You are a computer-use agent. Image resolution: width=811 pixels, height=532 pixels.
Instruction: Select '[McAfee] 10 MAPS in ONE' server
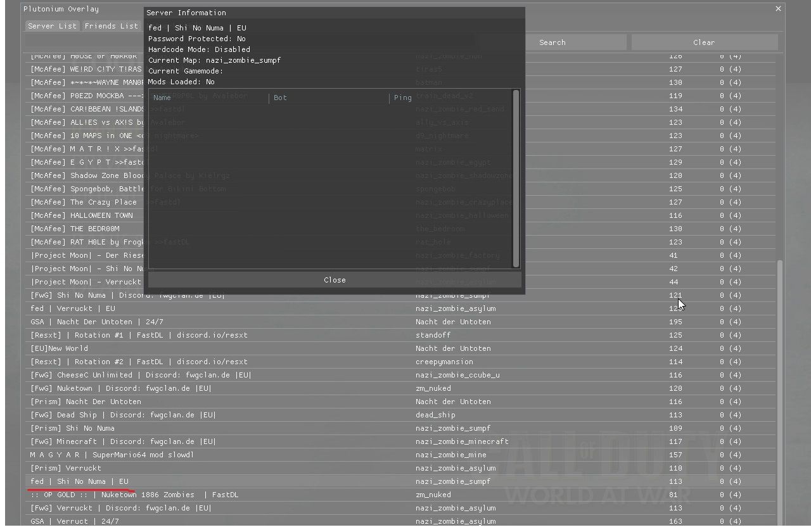pyautogui.click(x=85, y=136)
